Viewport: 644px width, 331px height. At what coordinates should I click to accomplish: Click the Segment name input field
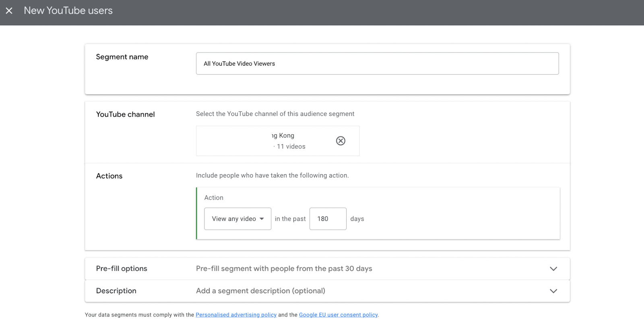[x=377, y=64]
